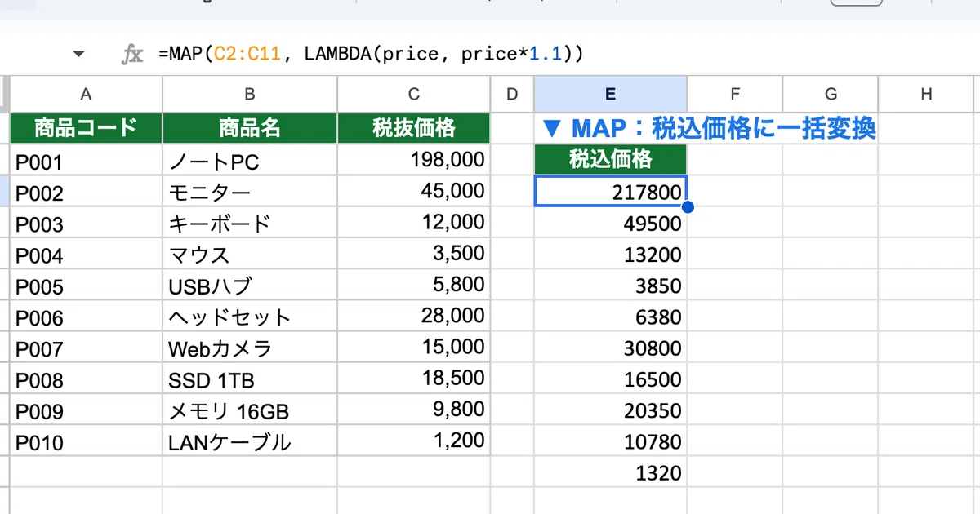
Task: Click the 49500 tax-included cell
Action: point(610,223)
